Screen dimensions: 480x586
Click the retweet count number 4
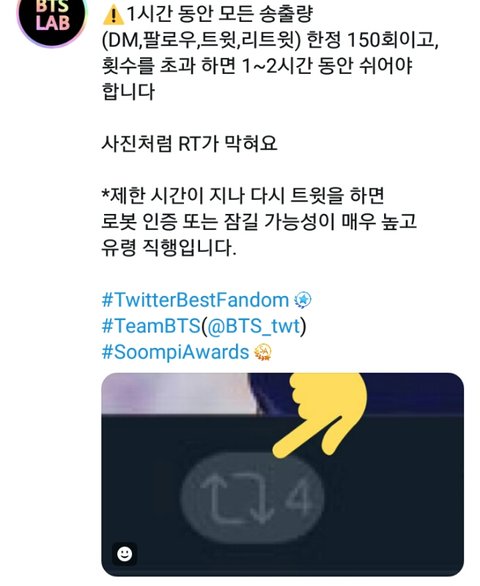[298, 495]
